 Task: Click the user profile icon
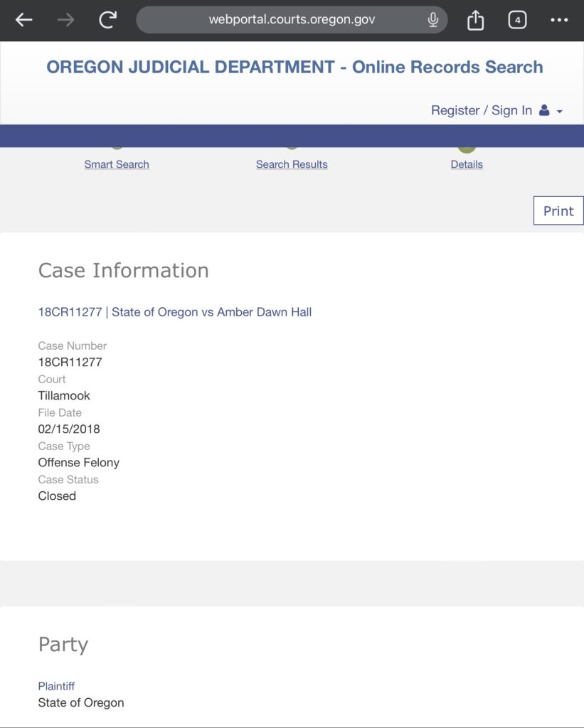pyautogui.click(x=544, y=110)
